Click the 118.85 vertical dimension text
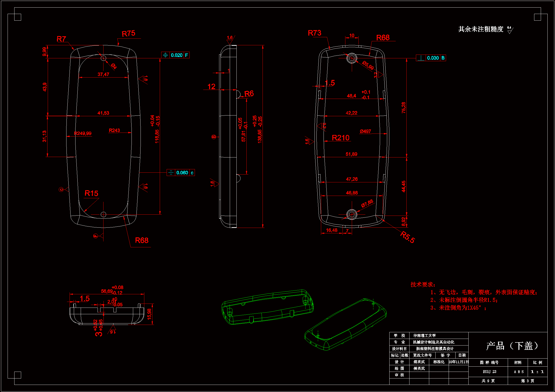Screen dimensions: 555x392 pyautogui.click(x=157, y=136)
